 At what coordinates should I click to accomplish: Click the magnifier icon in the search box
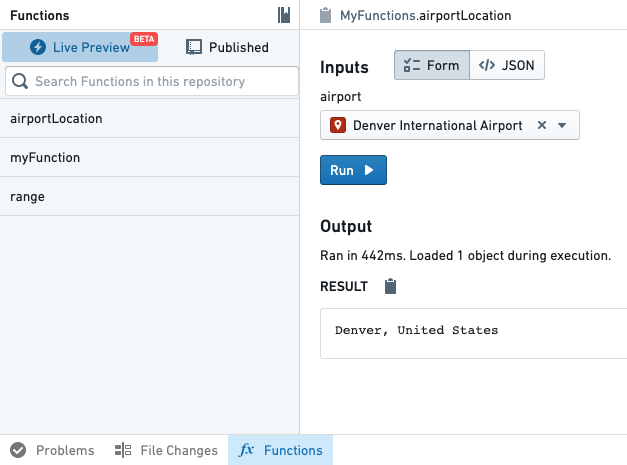pyautogui.click(x=20, y=81)
